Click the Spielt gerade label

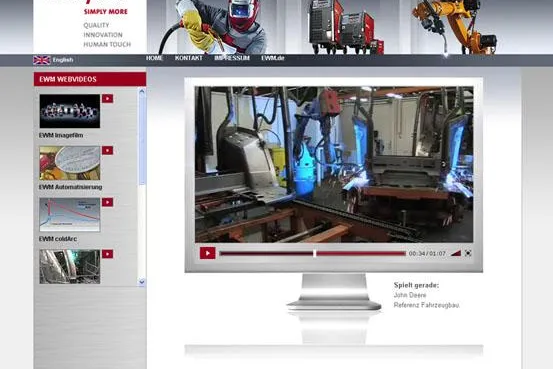417,285
